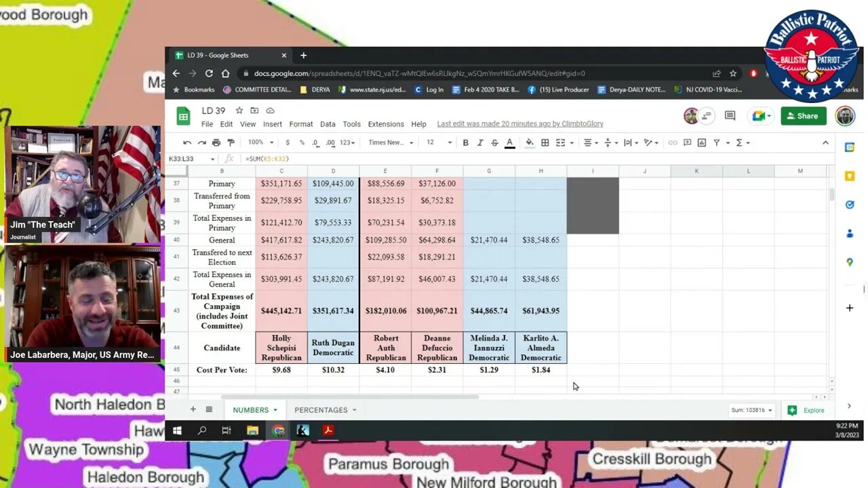The height and width of the screenshot is (488, 868).
Task: Open a new browser tab
Action: point(303,55)
